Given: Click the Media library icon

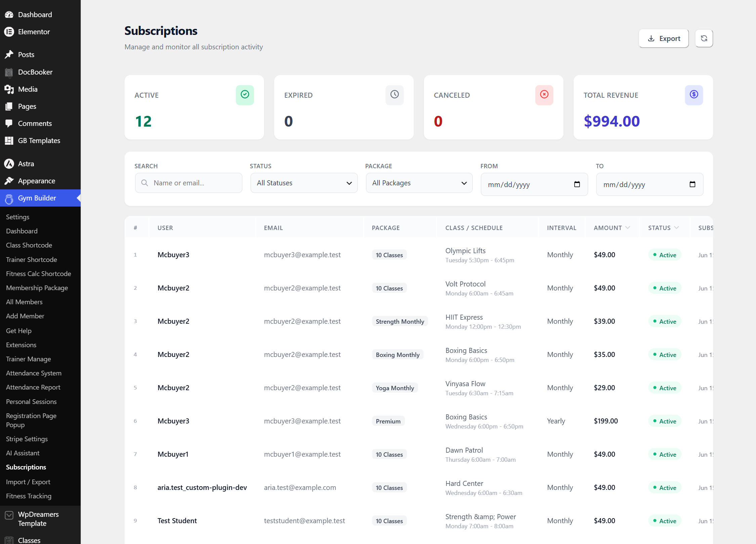Looking at the screenshot, I should pyautogui.click(x=9, y=89).
